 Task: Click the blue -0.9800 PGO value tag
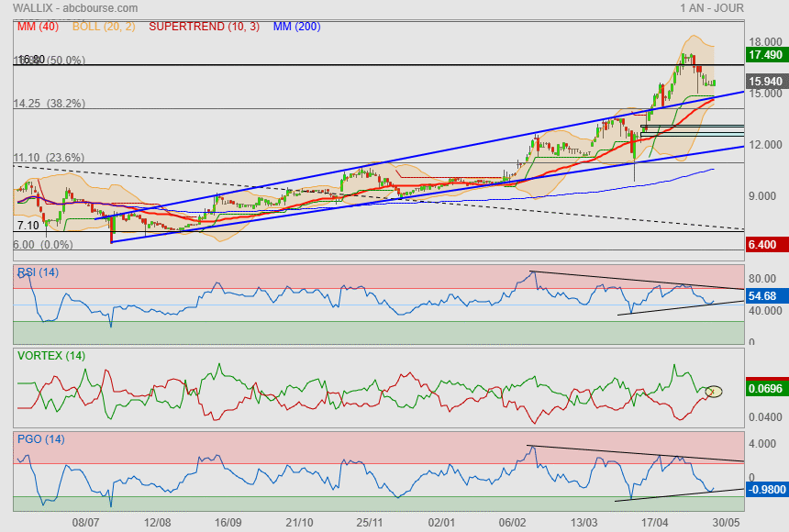coord(766,489)
